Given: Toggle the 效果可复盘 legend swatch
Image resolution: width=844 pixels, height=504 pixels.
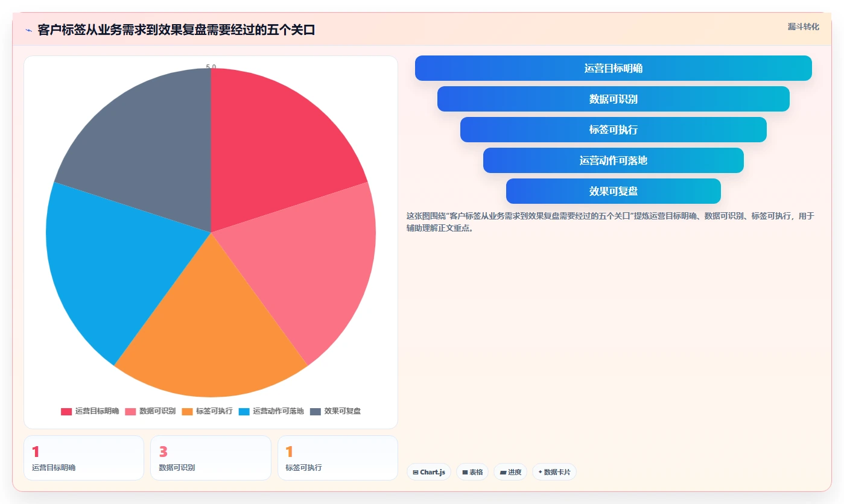Looking at the screenshot, I should [x=316, y=411].
